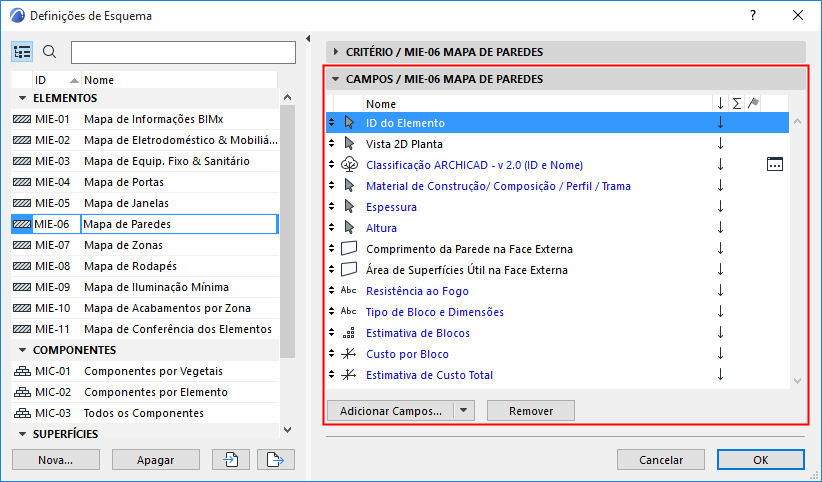
Task: Click the arrow icon of Vista 2D Planta field
Action: (x=349, y=144)
